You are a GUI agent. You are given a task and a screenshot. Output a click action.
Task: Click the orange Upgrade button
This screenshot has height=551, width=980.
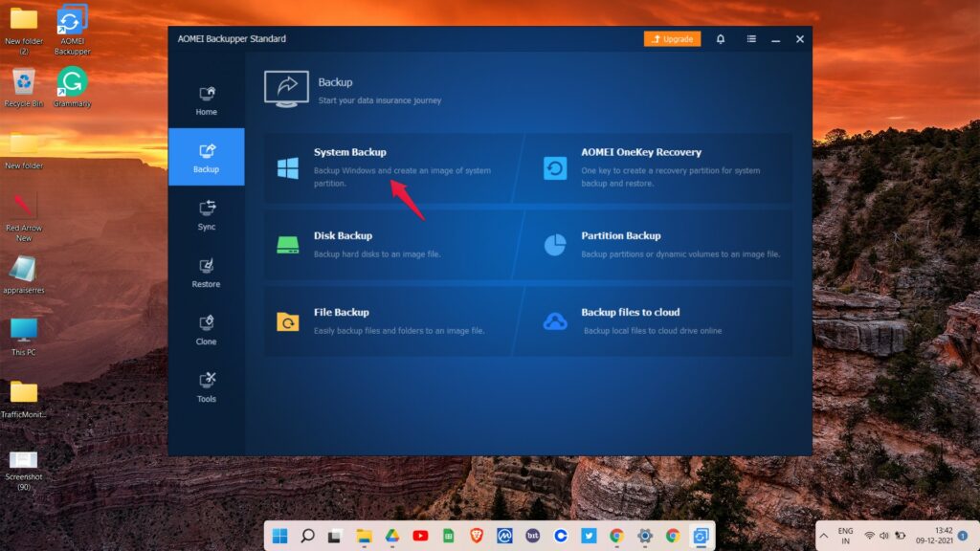672,38
